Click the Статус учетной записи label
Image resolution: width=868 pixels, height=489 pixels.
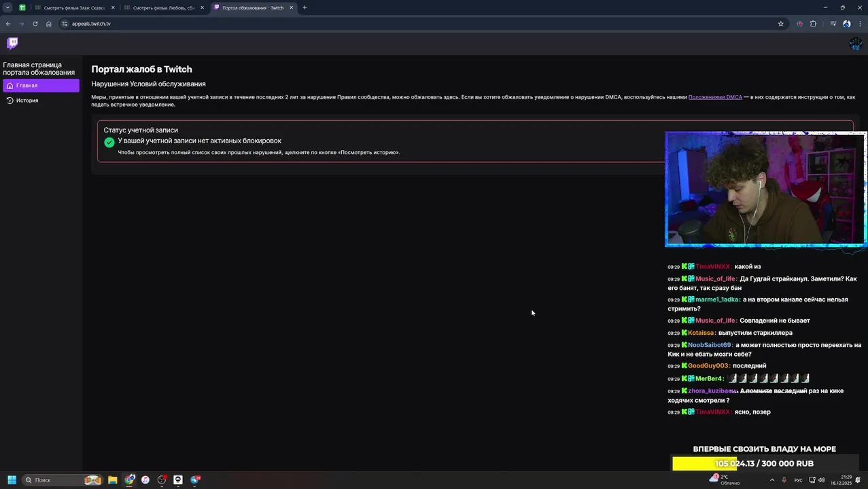point(141,130)
